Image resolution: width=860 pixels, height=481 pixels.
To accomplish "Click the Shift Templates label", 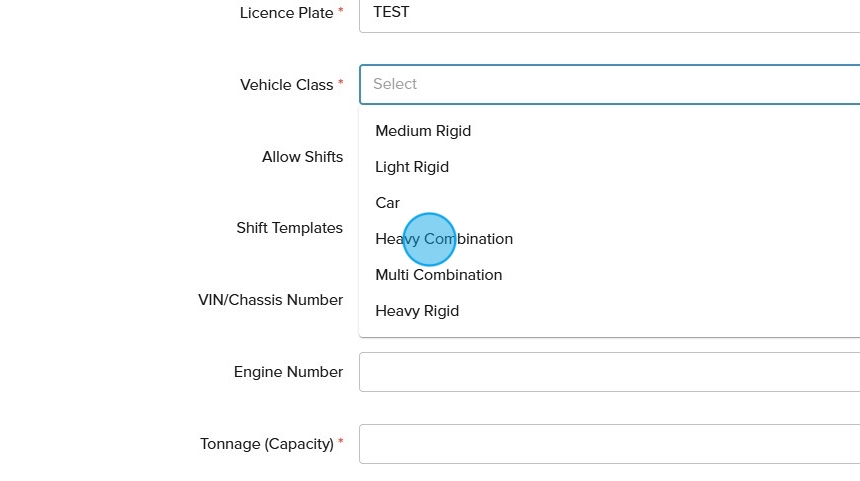I will pyautogui.click(x=289, y=228).
